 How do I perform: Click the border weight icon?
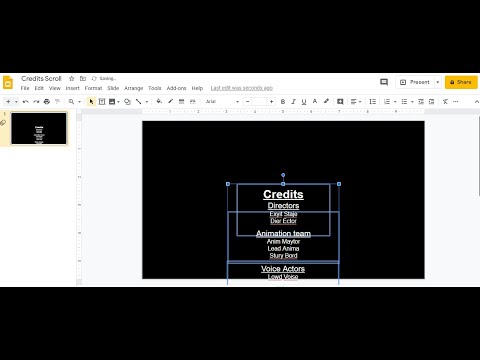pyautogui.click(x=181, y=101)
